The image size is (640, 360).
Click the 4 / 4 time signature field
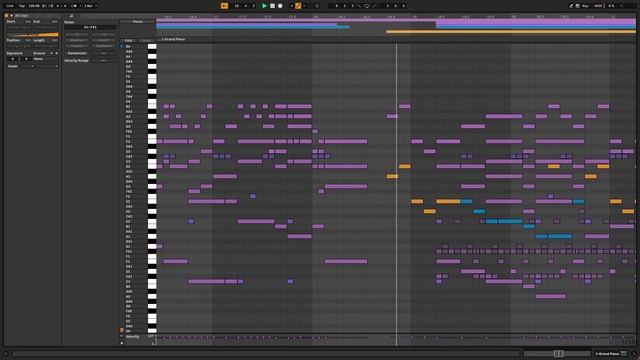click(61, 6)
